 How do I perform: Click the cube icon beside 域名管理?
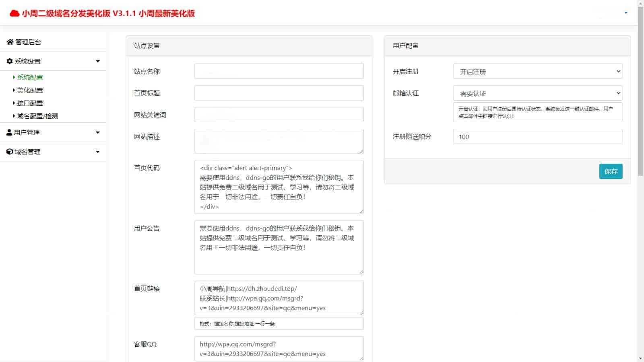(10, 152)
